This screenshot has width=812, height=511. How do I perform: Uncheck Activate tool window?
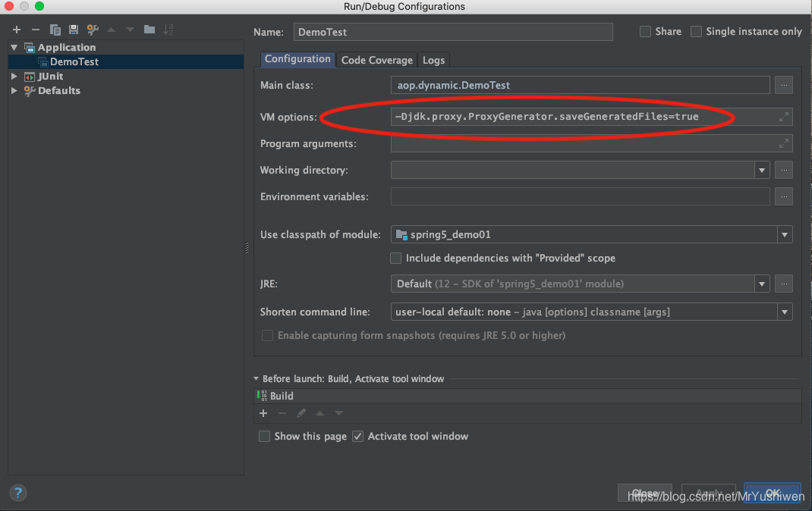(358, 437)
